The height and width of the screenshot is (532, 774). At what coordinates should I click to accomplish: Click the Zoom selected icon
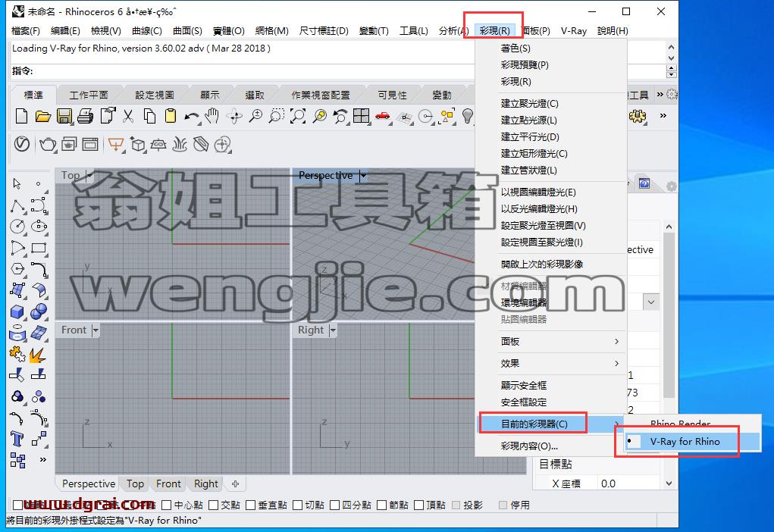click(x=320, y=117)
